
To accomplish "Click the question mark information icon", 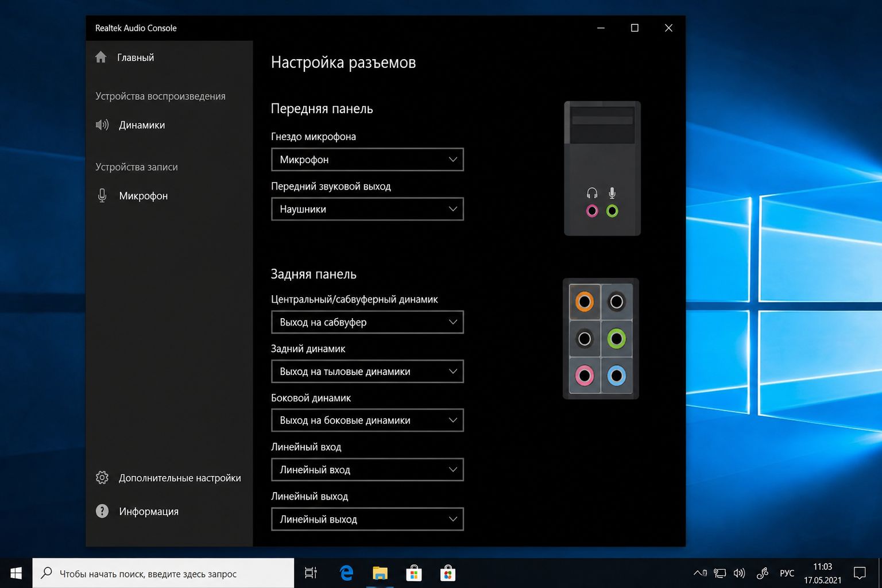I will [x=102, y=511].
